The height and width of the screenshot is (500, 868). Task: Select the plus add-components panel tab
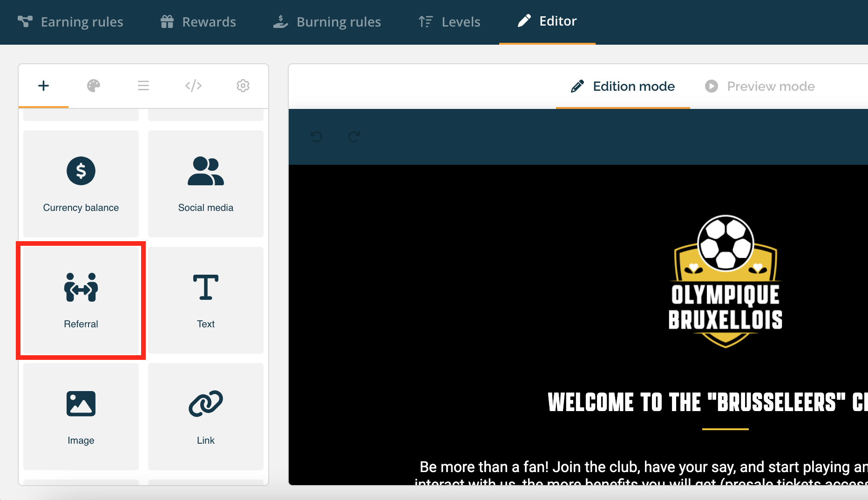point(43,86)
